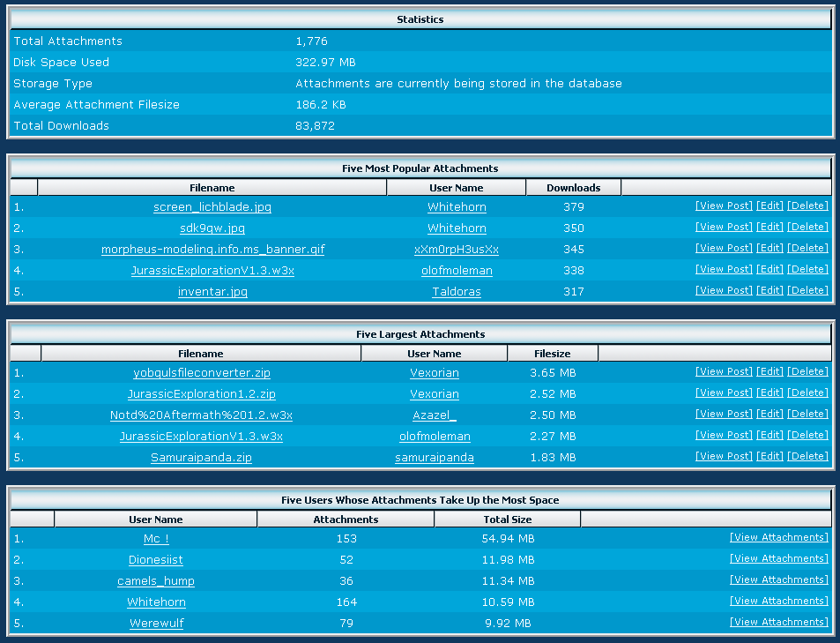This screenshot has height=643, width=840.
Task: Edit the Notd Aftermath 1.2.w3x attachment
Action: pyautogui.click(x=769, y=414)
